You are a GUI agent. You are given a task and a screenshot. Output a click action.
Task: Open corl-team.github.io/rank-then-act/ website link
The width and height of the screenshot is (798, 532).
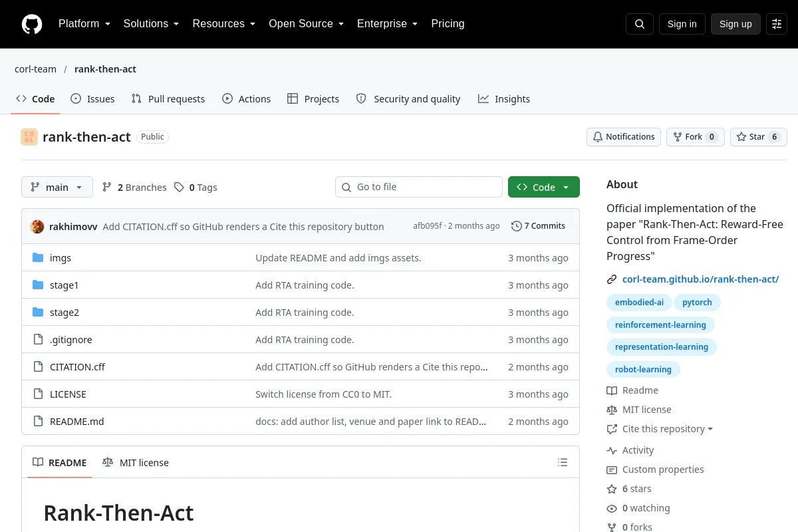(x=700, y=279)
